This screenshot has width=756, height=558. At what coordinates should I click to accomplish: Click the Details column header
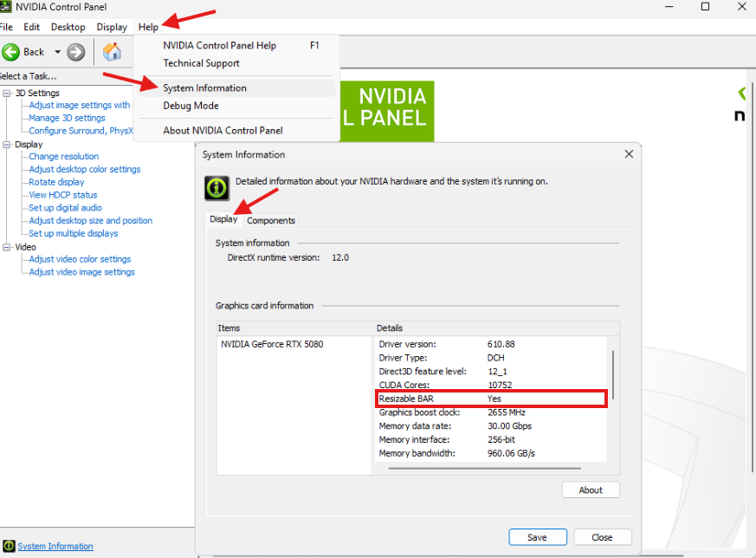pyautogui.click(x=496, y=328)
